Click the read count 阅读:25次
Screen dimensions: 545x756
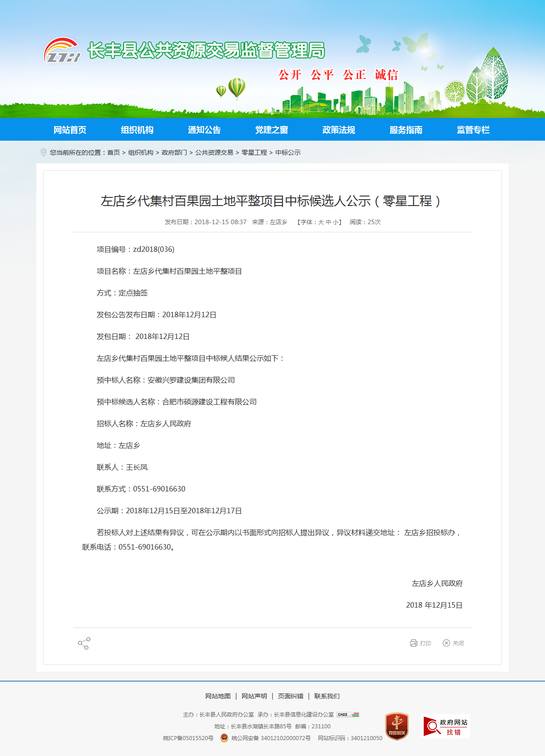point(365,222)
